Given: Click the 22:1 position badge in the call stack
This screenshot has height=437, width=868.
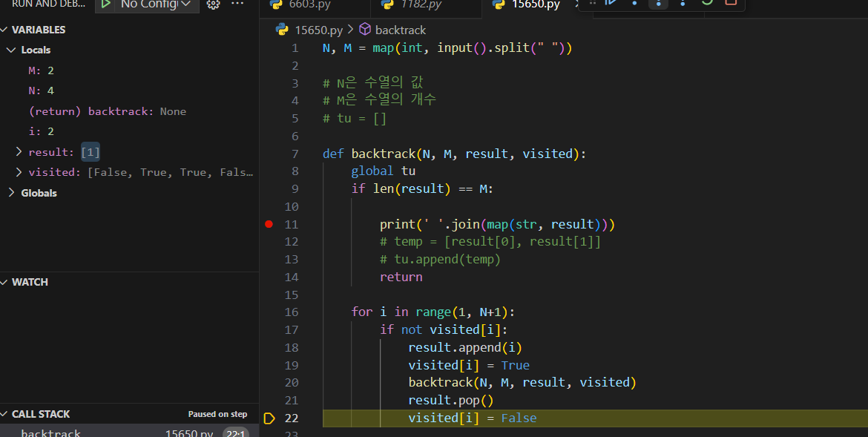Looking at the screenshot, I should coord(236,433).
